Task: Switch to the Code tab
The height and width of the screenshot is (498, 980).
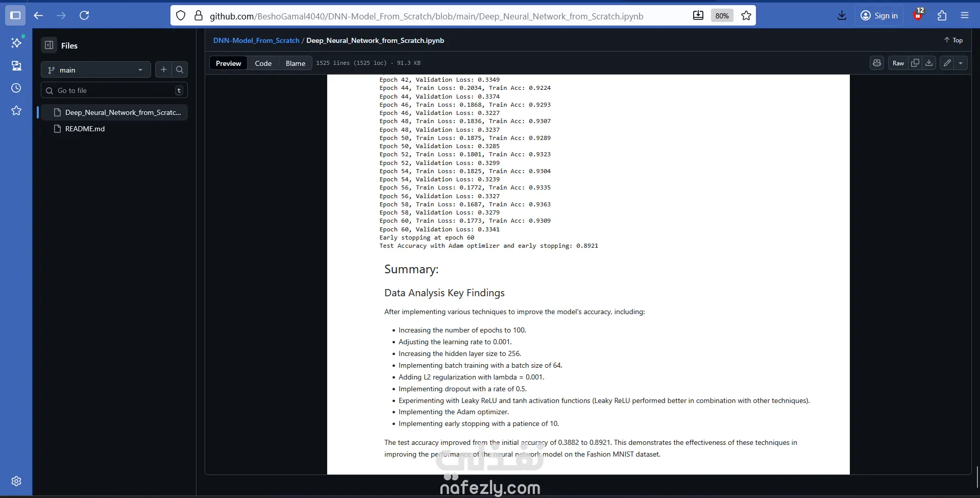Action: pyautogui.click(x=263, y=63)
